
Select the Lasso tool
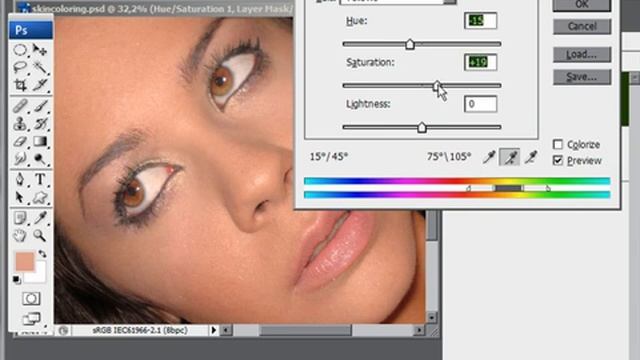point(20,67)
